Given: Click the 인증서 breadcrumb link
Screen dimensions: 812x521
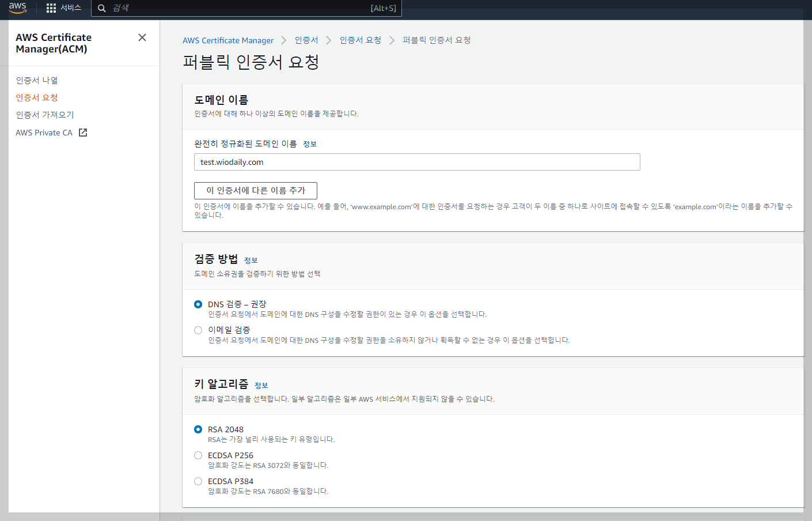Looking at the screenshot, I should (306, 40).
